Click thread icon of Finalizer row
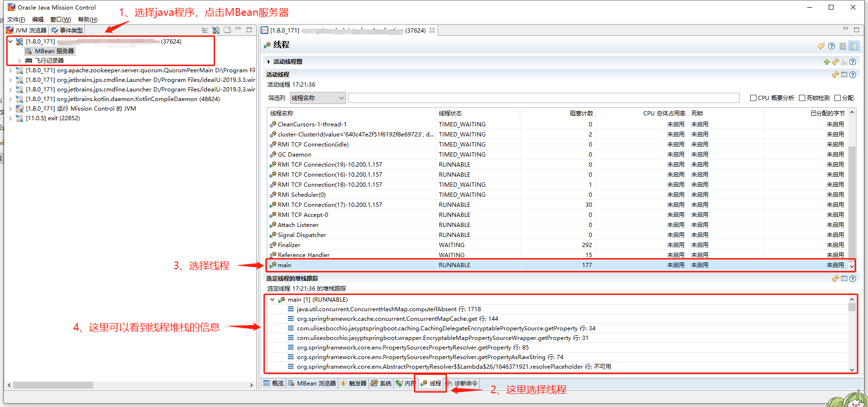 [x=273, y=245]
